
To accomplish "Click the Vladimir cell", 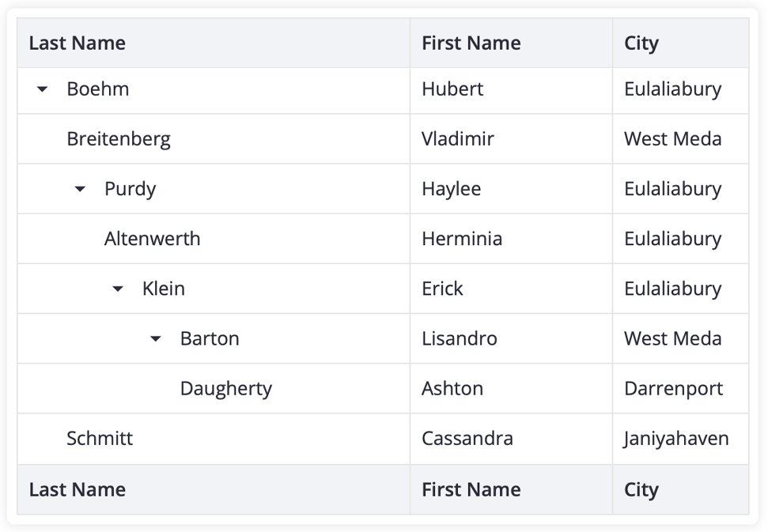I will pos(512,139).
